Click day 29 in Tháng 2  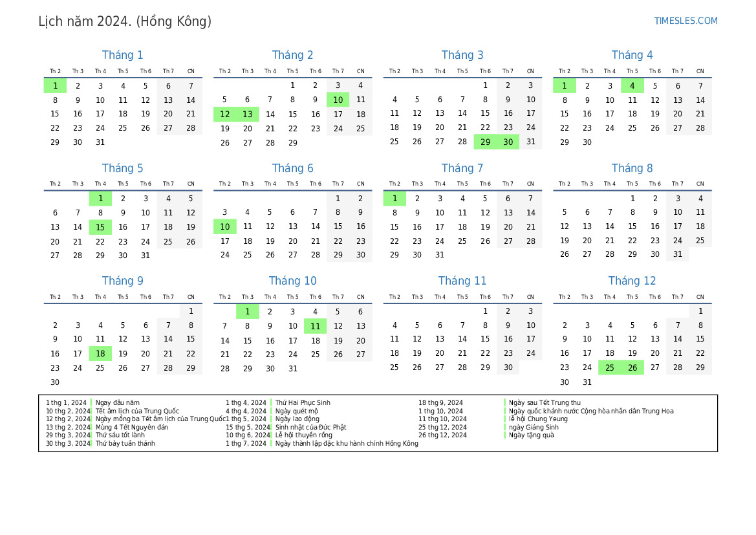click(x=293, y=143)
